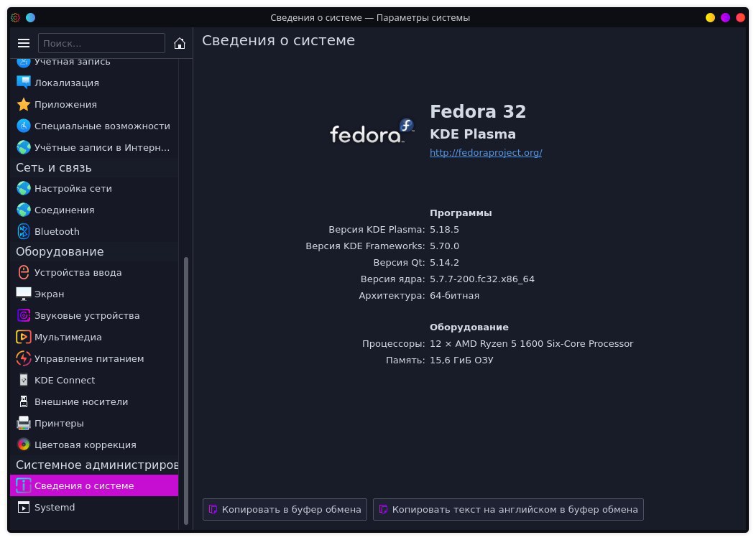Open KDE Connect phone icon

coord(23,380)
